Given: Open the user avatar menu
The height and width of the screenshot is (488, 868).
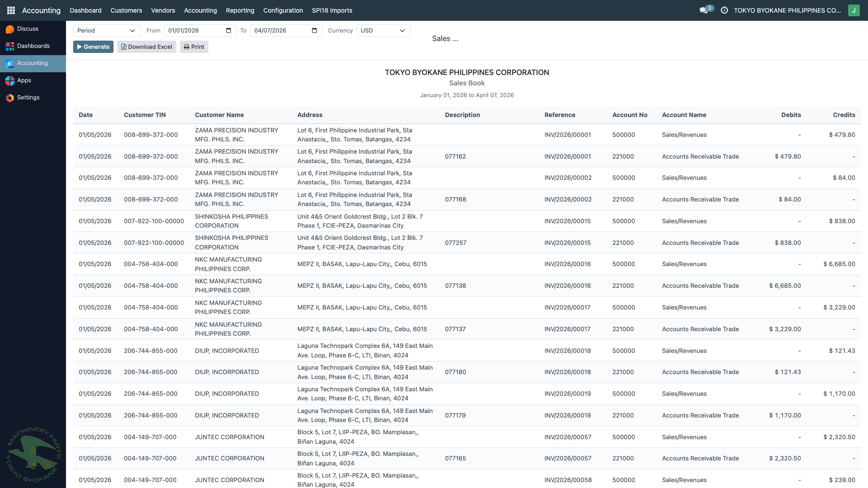Looking at the screenshot, I should 854,10.
